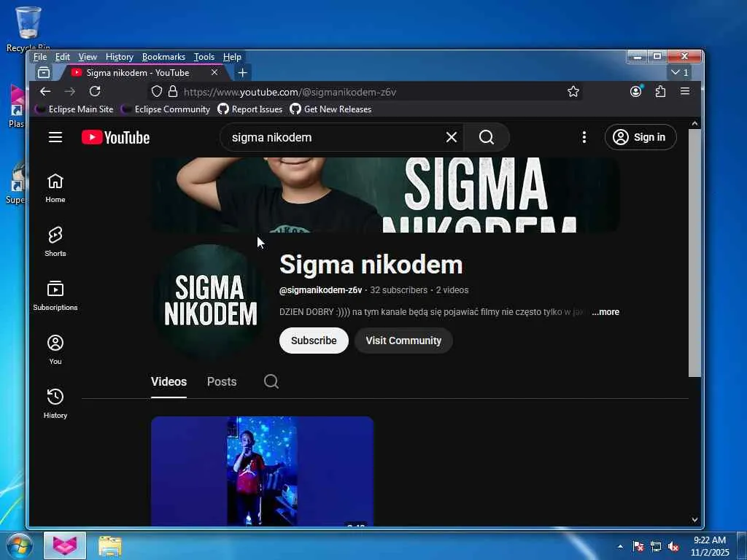
Task: Clear the search box with X
Action: coord(451,138)
